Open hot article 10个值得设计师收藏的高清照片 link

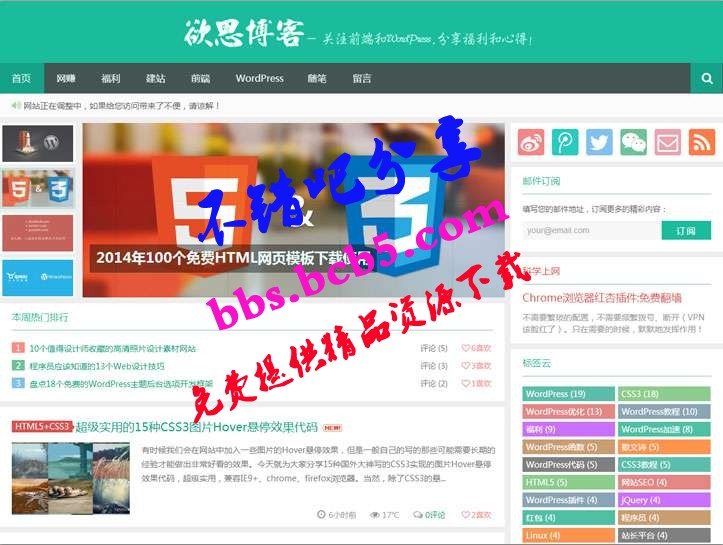pyautogui.click(x=113, y=349)
